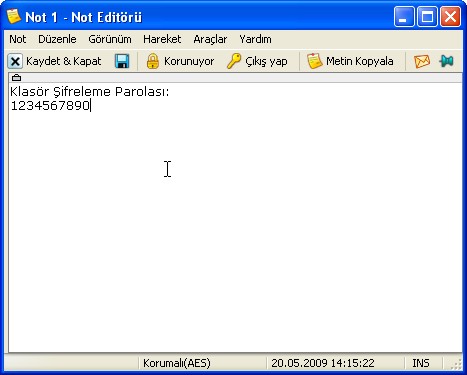Click the Metin Kopyala sticky note icon

314,61
